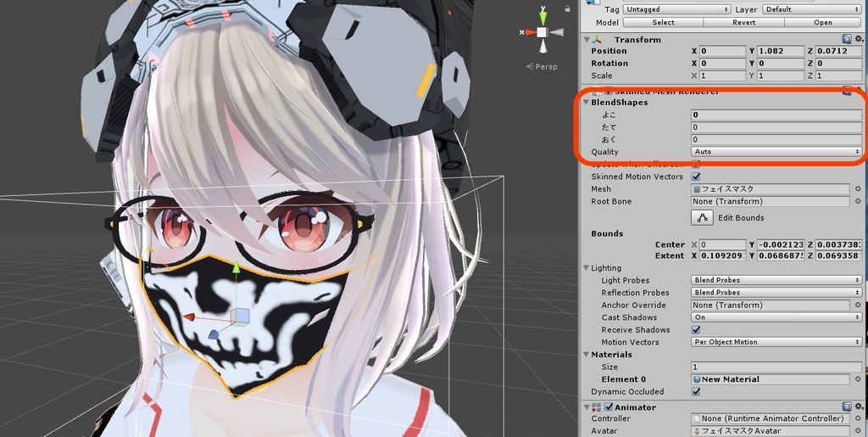Open object picker for Controller field
This screenshot has width=868, height=437.
click(x=858, y=418)
